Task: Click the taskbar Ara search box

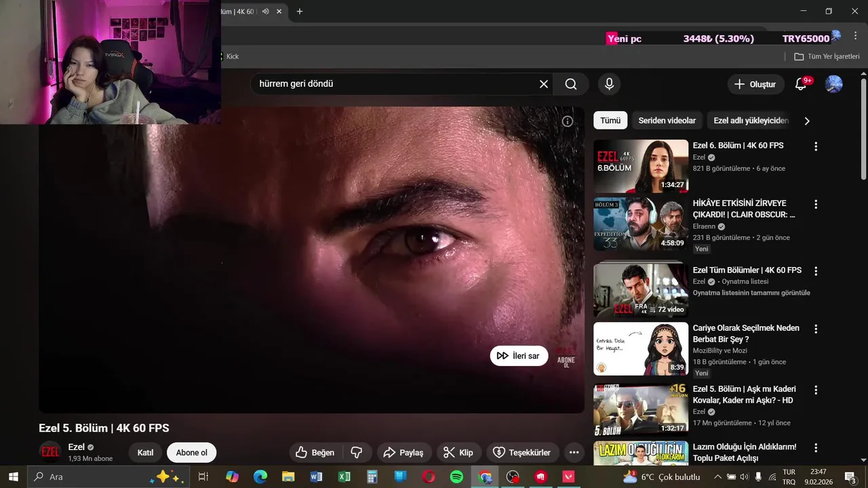Action: tap(107, 476)
